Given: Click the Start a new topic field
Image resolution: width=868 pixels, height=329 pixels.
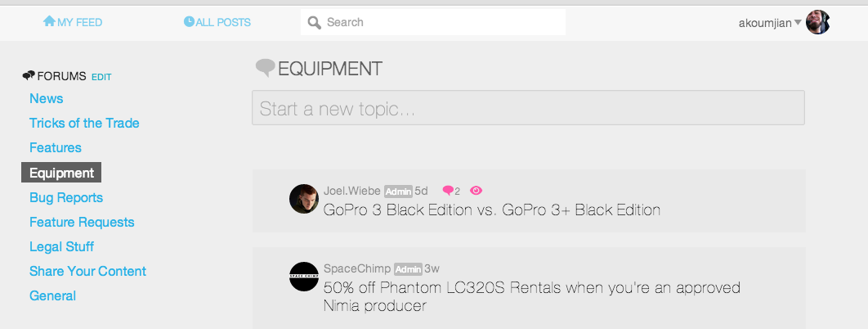Looking at the screenshot, I should (x=528, y=107).
